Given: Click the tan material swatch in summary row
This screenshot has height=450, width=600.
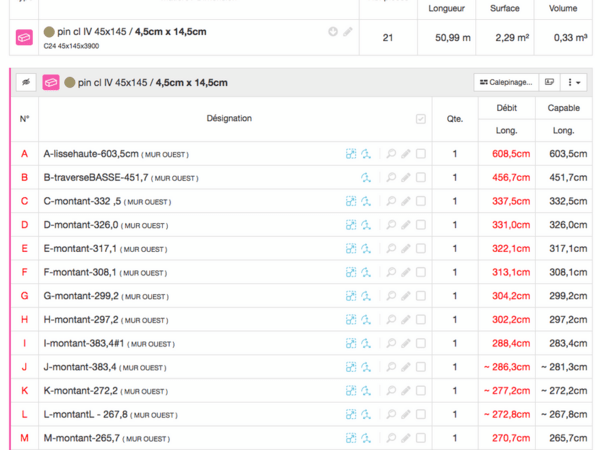Looking at the screenshot, I should (x=49, y=32).
